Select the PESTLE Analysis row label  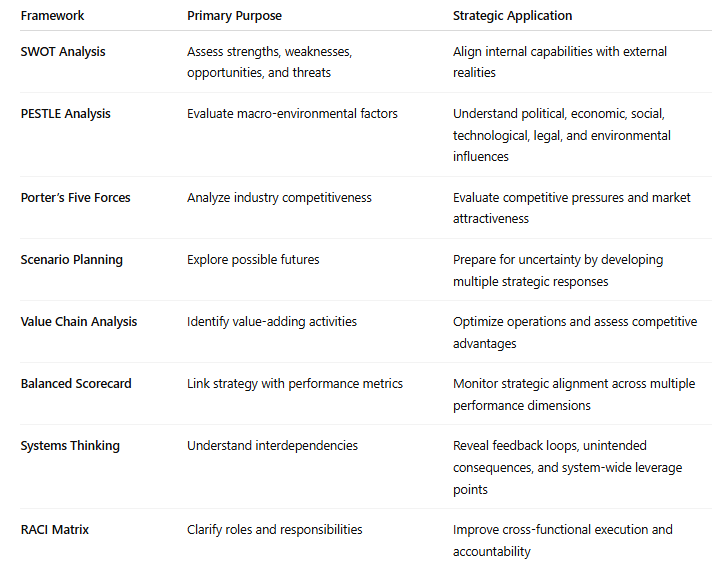coord(65,114)
